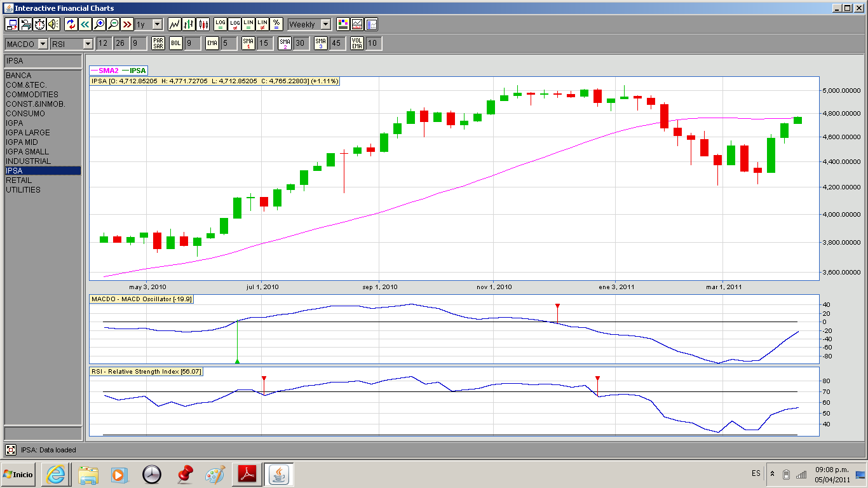Switch to line chart style
Screen dimensions: 868x488
175,24
